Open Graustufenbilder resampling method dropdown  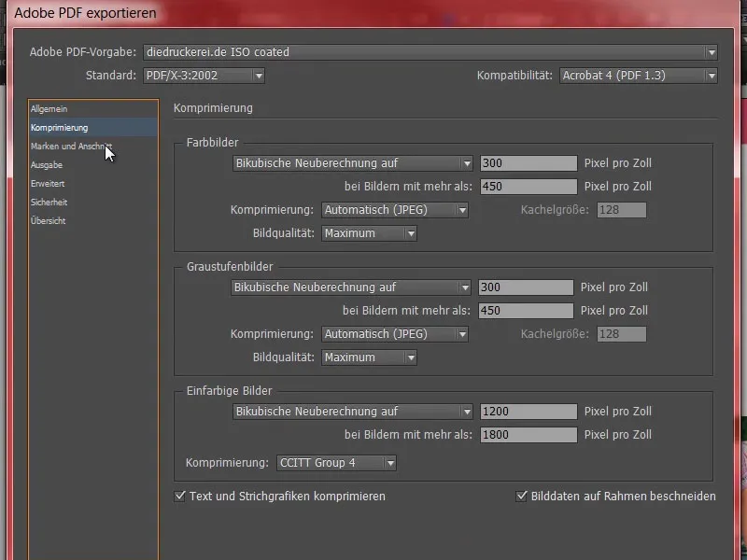[x=351, y=287]
